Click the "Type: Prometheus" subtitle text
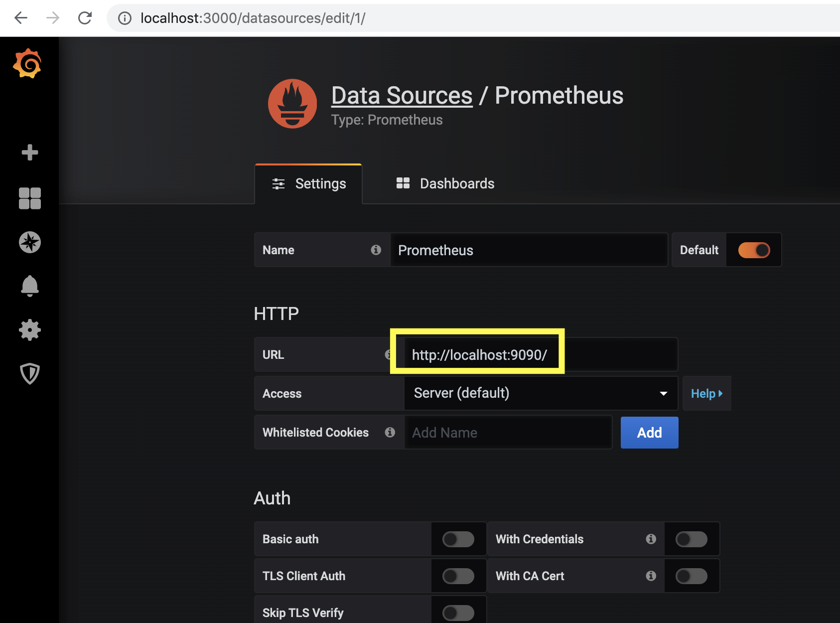840x623 pixels. coord(387,120)
